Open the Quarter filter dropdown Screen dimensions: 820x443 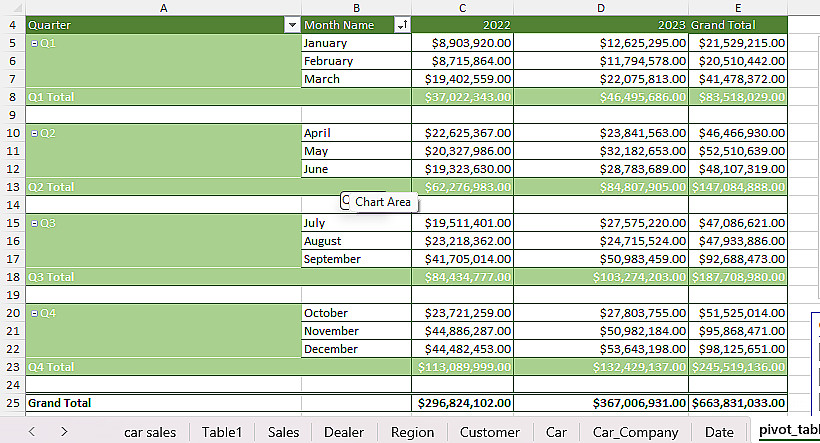tap(292, 25)
